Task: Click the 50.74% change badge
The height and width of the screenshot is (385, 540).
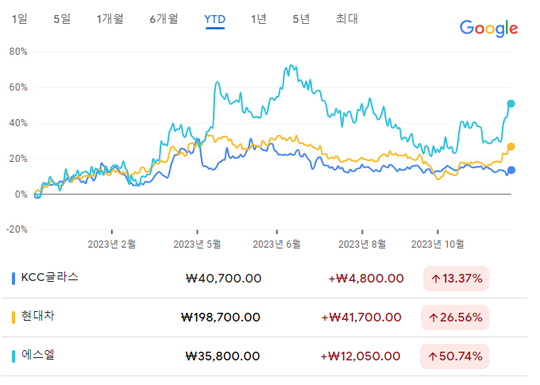Action: [x=455, y=356]
